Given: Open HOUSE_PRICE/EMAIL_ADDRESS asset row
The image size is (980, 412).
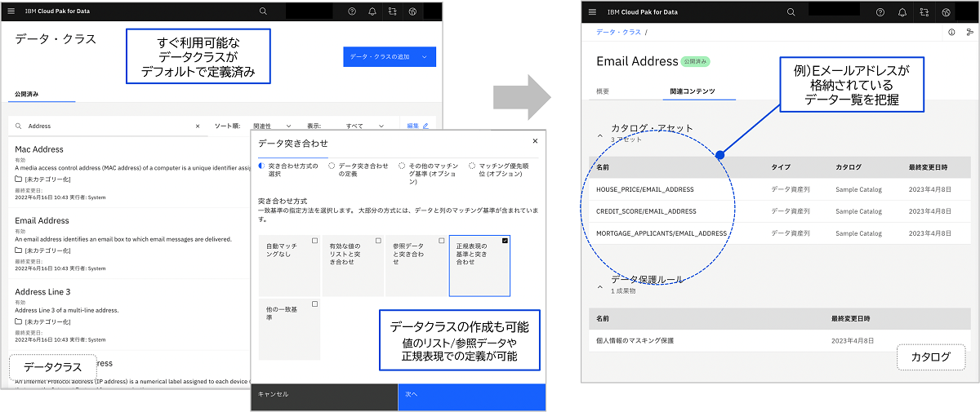Looking at the screenshot, I should point(645,189).
